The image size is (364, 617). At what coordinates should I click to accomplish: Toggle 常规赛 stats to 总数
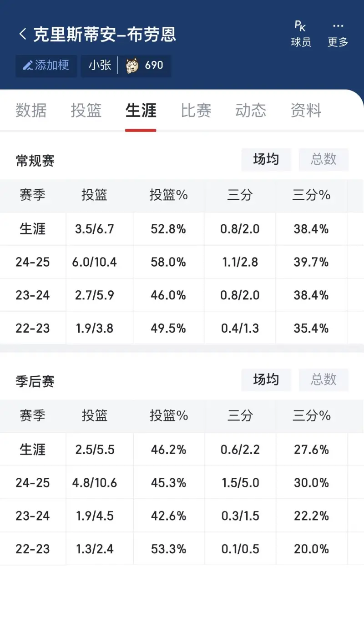tap(324, 159)
